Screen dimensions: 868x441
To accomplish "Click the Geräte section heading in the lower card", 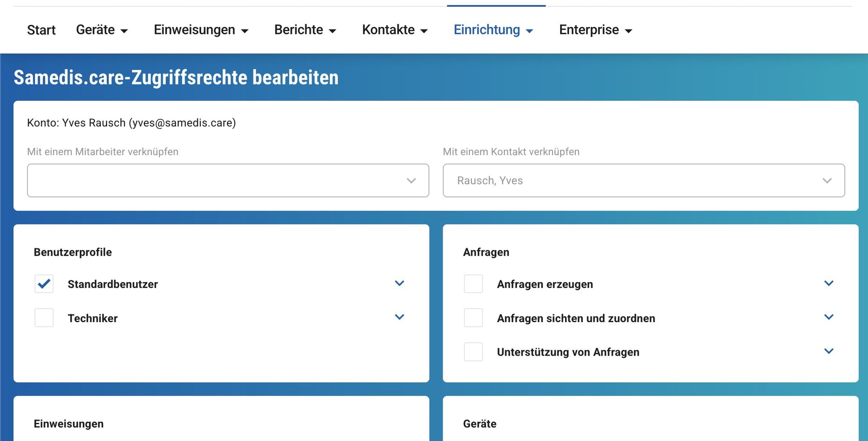I will [x=480, y=424].
